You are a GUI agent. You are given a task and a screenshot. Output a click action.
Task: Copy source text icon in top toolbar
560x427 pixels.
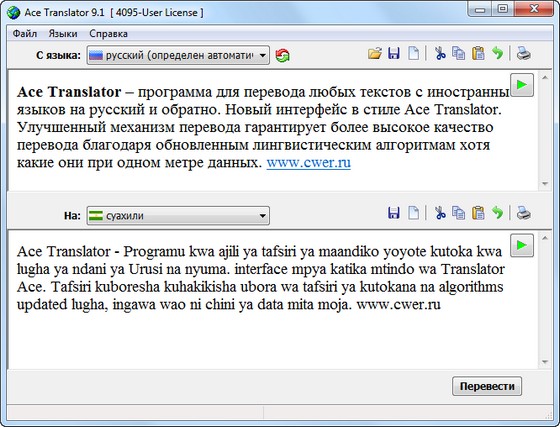458,54
